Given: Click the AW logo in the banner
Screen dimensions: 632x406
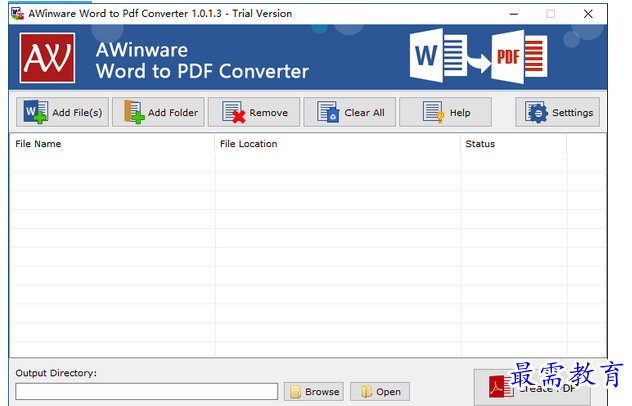Looking at the screenshot, I should click(x=47, y=58).
